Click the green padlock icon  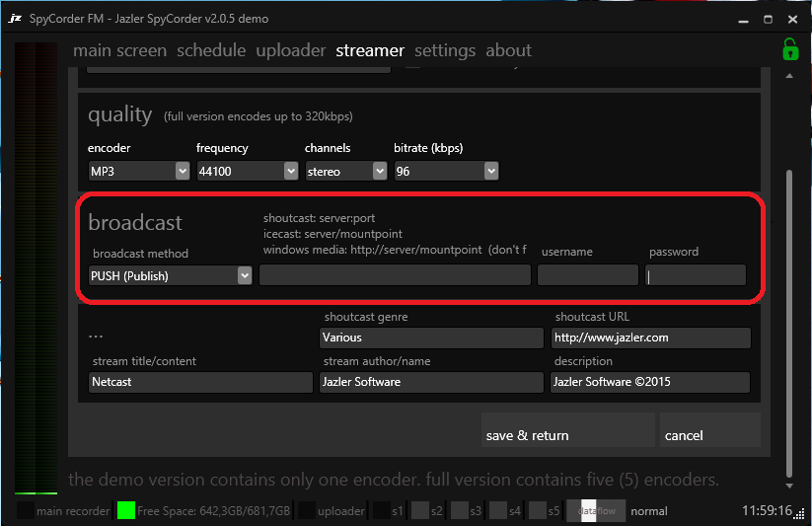[x=790, y=49]
